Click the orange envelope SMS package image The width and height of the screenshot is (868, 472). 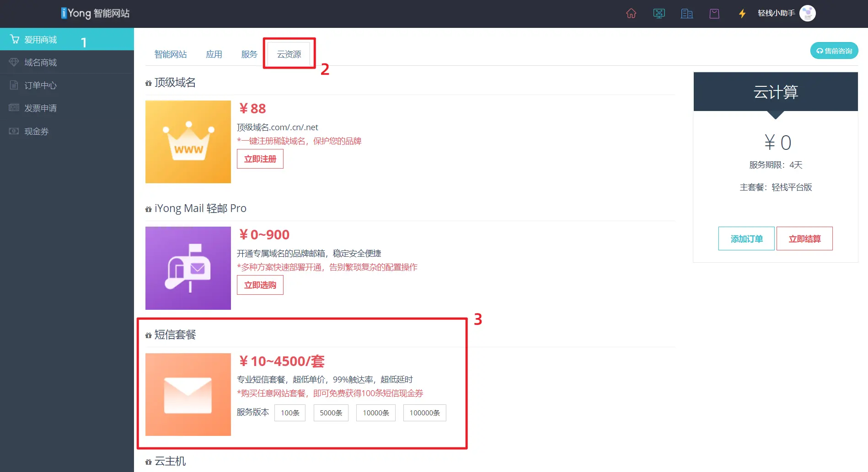tap(188, 394)
